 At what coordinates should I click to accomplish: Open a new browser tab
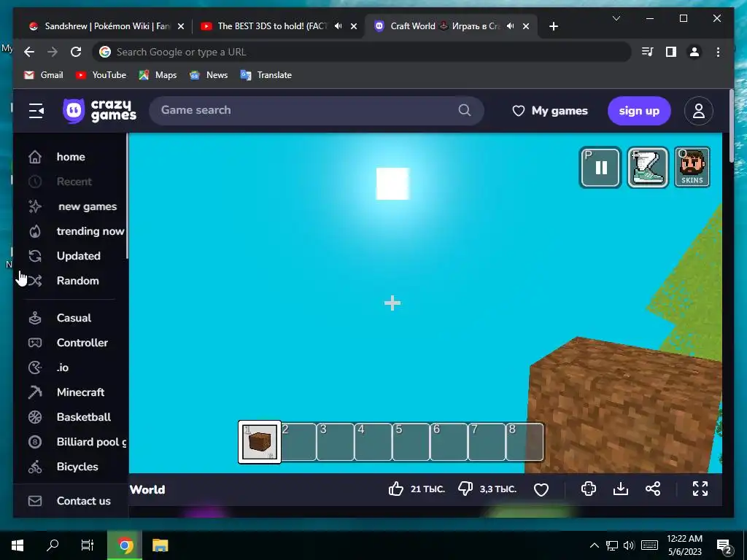pyautogui.click(x=553, y=26)
